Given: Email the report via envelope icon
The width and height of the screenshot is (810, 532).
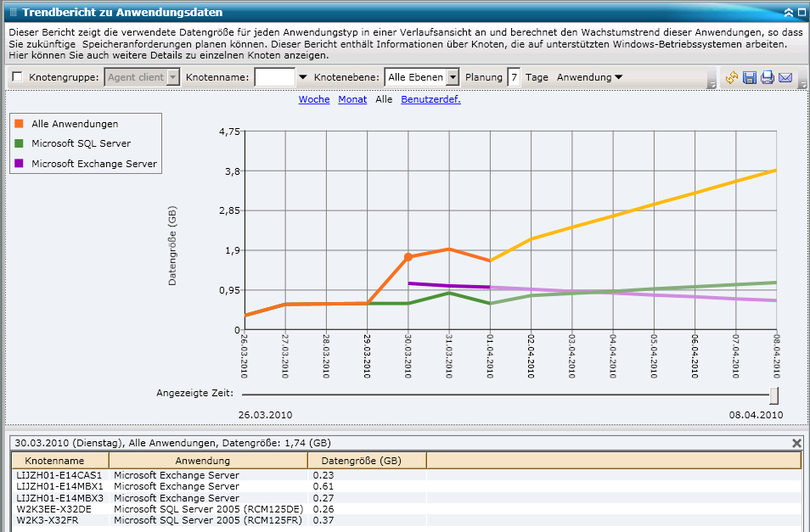Looking at the screenshot, I should point(785,78).
